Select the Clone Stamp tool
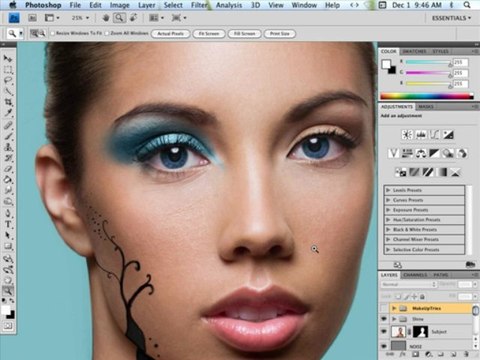This screenshot has width=480, height=360. click(x=8, y=147)
